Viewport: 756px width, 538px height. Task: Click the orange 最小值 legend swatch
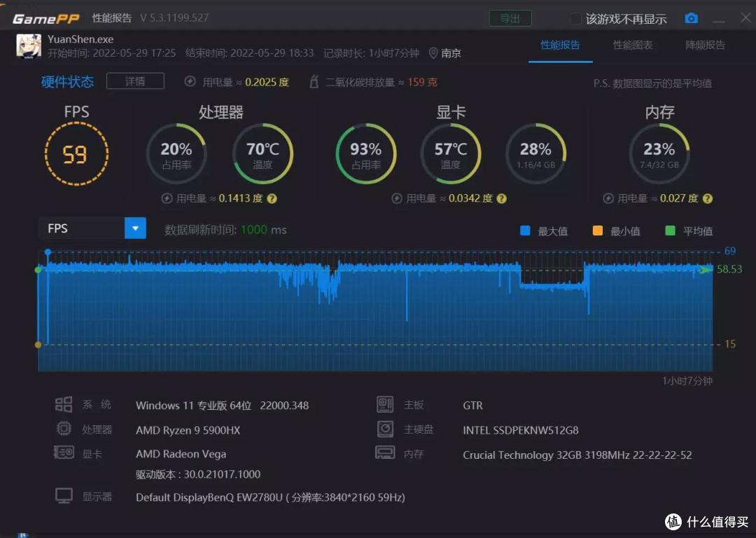coord(597,230)
